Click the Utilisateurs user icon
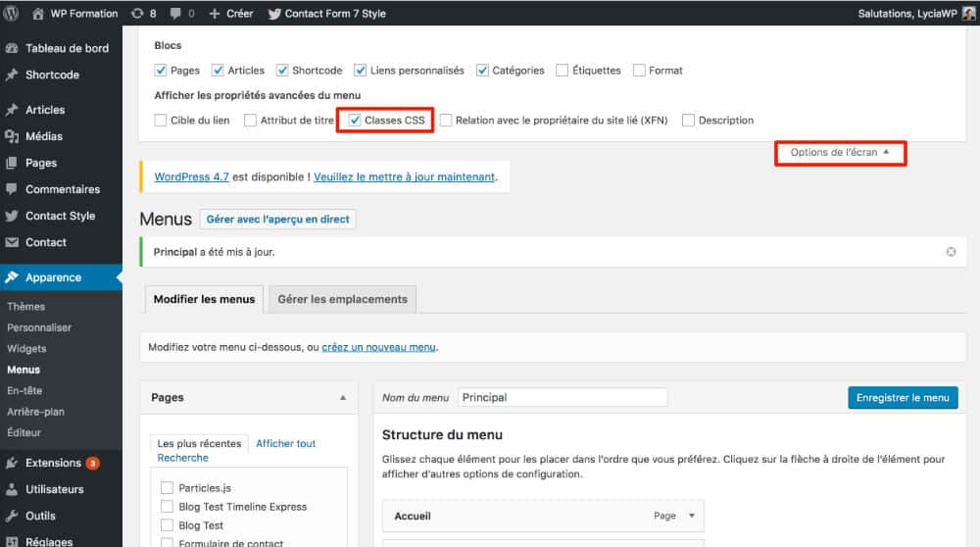The height and width of the screenshot is (547, 980). click(12, 489)
